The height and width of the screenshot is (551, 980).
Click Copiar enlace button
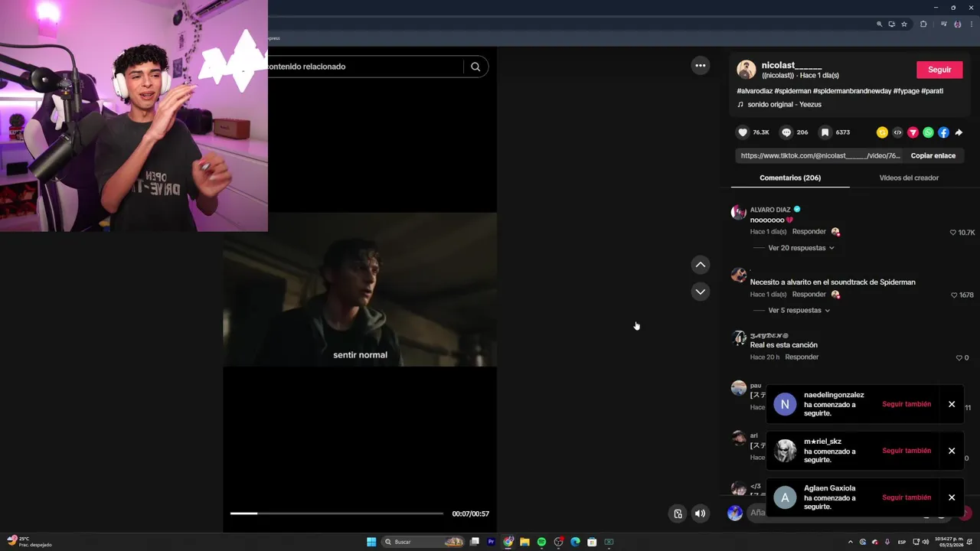[x=933, y=155]
